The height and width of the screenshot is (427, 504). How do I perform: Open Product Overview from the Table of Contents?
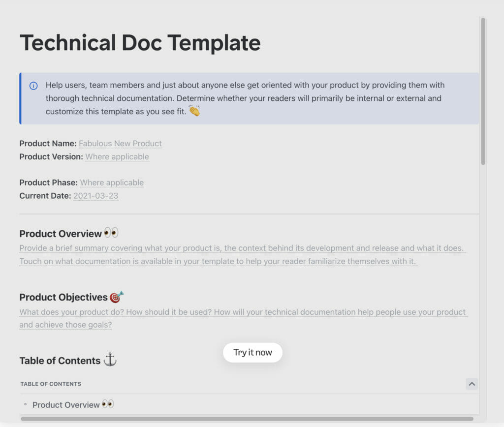[x=67, y=404]
